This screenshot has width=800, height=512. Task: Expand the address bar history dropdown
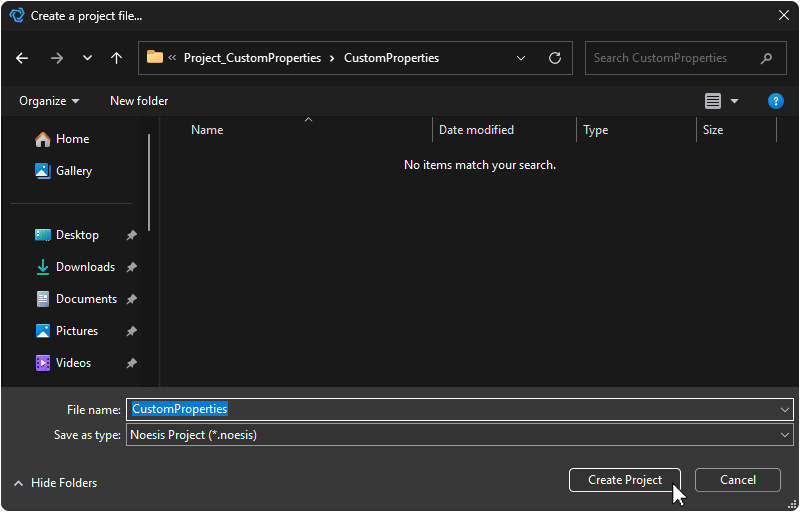click(521, 58)
